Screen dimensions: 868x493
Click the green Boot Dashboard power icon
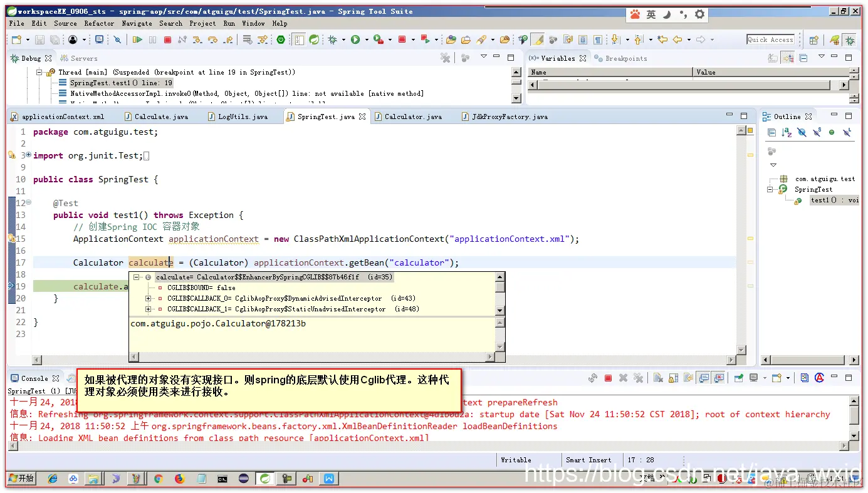[x=281, y=39]
